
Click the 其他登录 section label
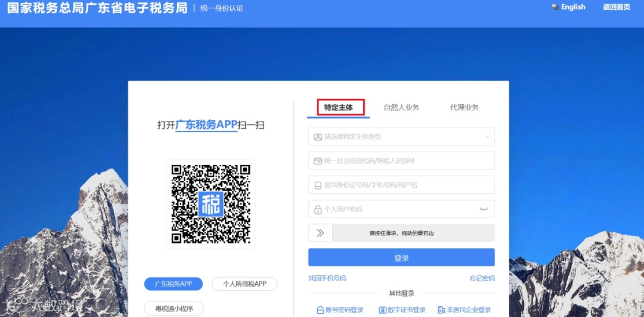click(402, 293)
